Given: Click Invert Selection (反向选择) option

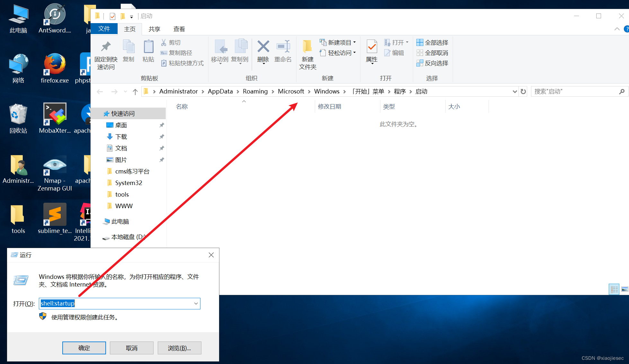Looking at the screenshot, I should tap(432, 63).
